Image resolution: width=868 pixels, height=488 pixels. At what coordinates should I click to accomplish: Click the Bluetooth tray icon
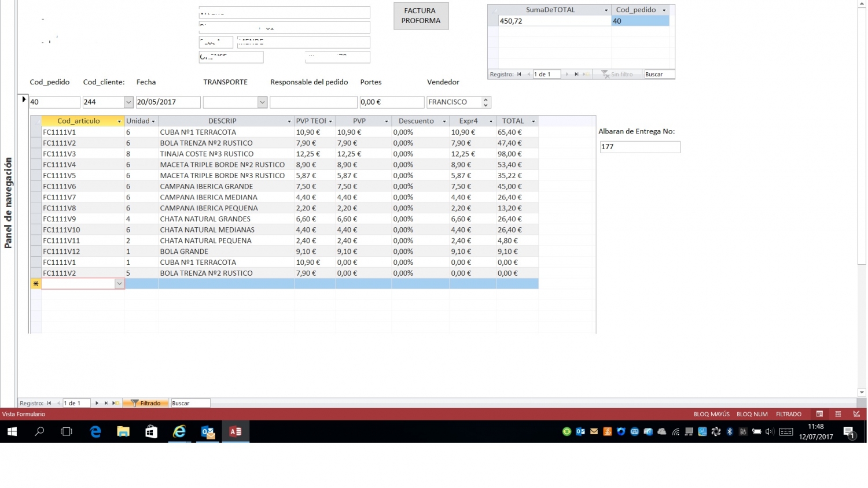click(x=730, y=431)
